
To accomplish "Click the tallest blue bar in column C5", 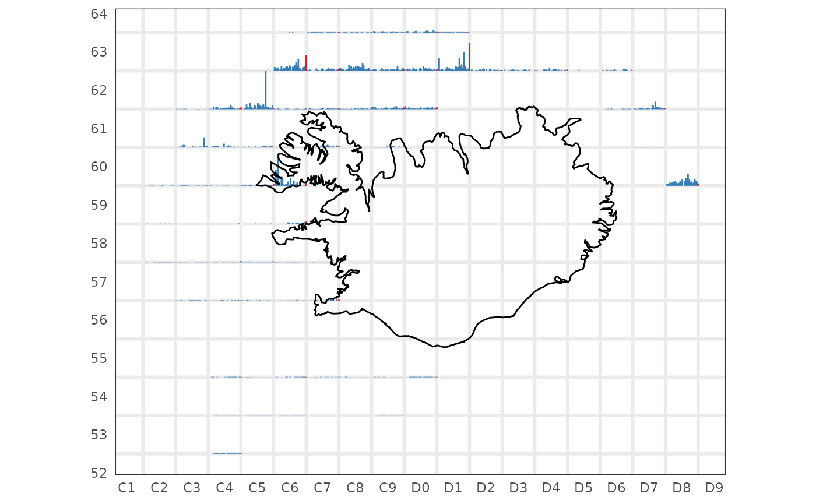I will click(x=266, y=89).
